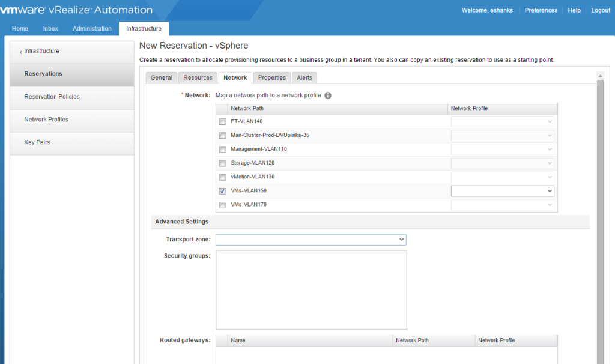
Task: Open the Inbox section
Action: tap(50, 28)
